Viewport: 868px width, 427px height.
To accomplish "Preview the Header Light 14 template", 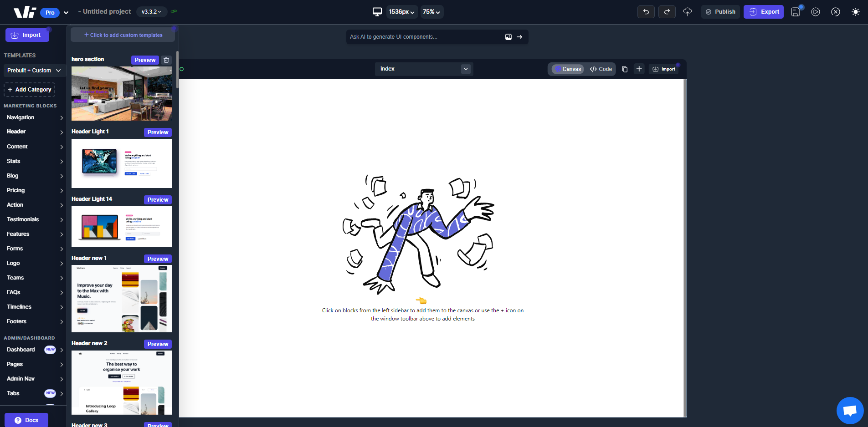I will tap(158, 200).
